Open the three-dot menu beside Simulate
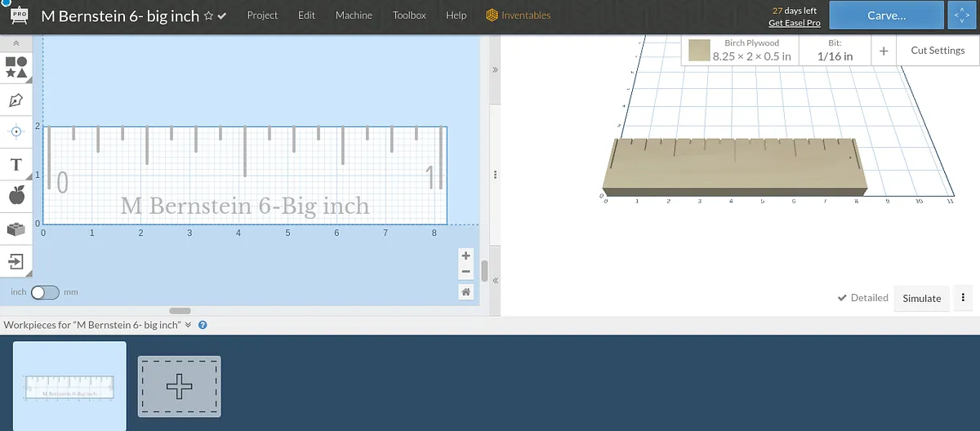This screenshot has width=980, height=431. [x=964, y=298]
